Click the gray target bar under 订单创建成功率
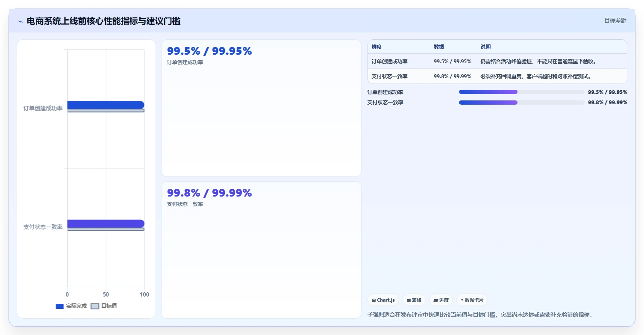This screenshot has width=644, height=335. click(x=106, y=111)
